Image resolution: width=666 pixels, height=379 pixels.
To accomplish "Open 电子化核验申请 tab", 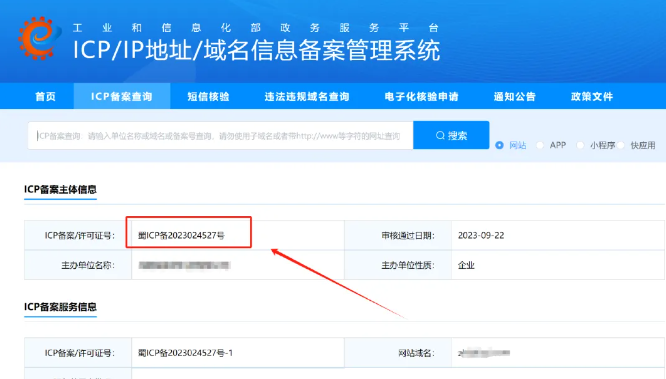I will click(x=422, y=96).
